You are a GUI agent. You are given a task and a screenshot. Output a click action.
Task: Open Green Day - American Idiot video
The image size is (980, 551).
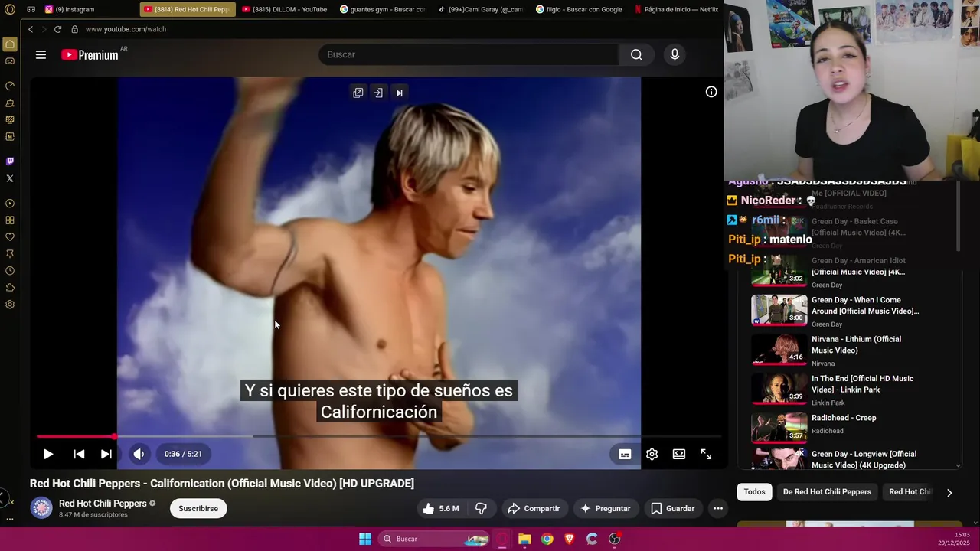click(835, 272)
